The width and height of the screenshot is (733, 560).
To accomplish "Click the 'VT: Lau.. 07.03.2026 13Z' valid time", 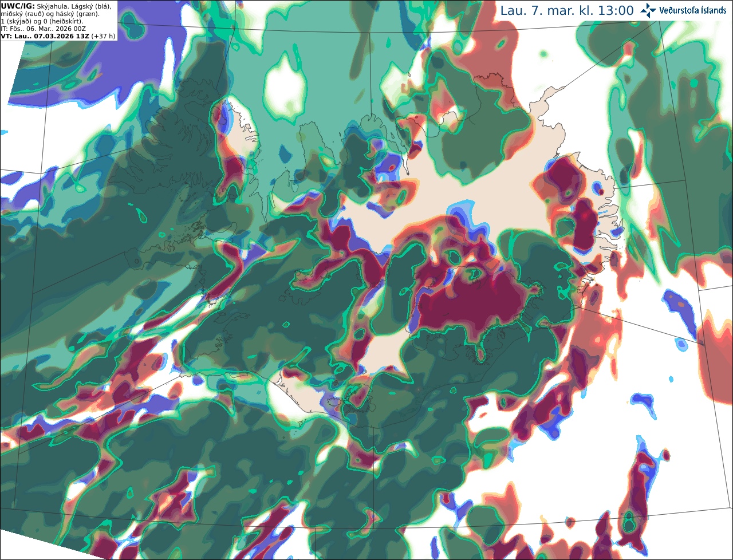I will click(x=45, y=36).
